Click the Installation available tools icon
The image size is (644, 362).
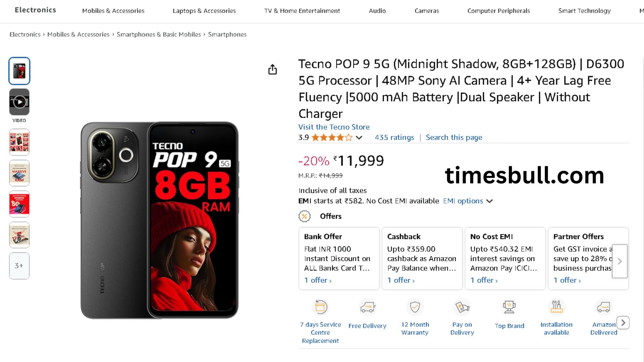point(556,307)
